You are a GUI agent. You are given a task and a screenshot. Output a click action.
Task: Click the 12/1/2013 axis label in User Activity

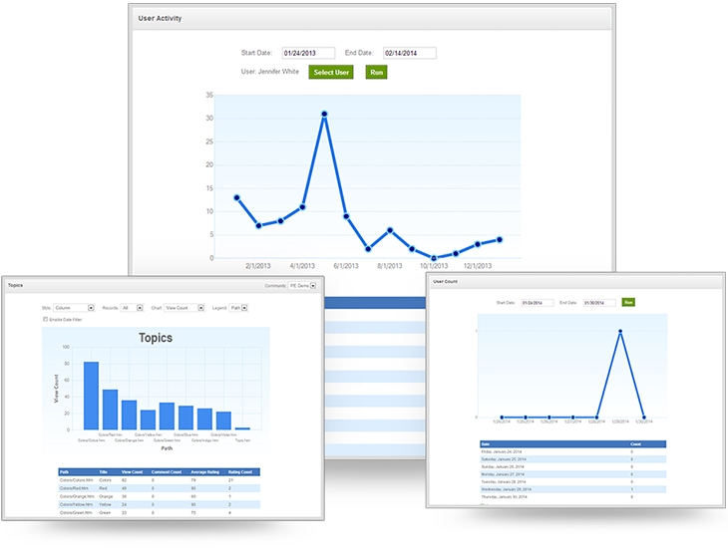pos(478,266)
